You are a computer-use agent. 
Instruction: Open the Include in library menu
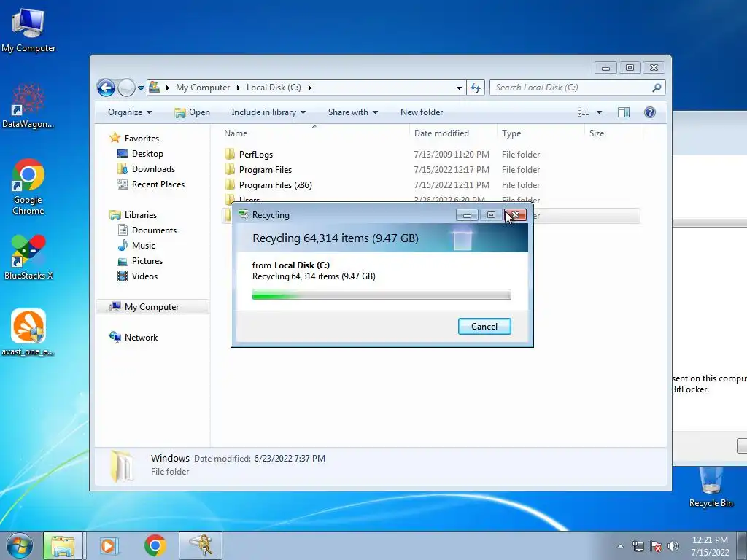coord(268,112)
